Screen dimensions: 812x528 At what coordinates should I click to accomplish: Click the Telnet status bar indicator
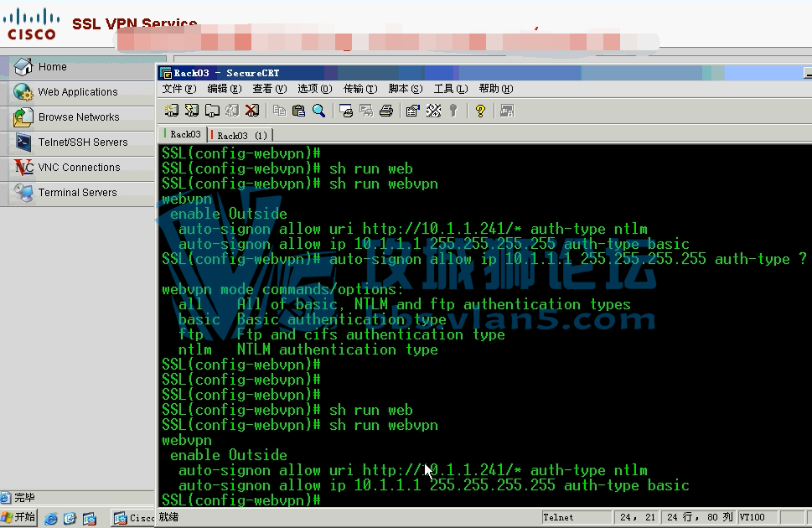coord(575,516)
